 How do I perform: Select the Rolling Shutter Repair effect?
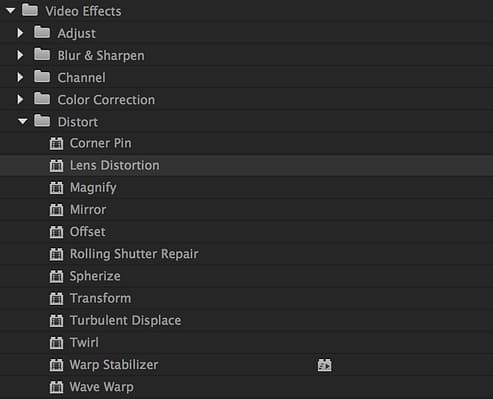[246, 254]
